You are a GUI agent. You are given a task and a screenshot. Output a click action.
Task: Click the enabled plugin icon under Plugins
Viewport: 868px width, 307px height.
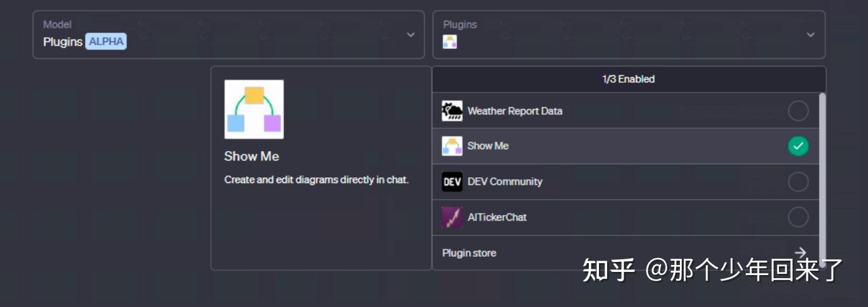tap(450, 42)
